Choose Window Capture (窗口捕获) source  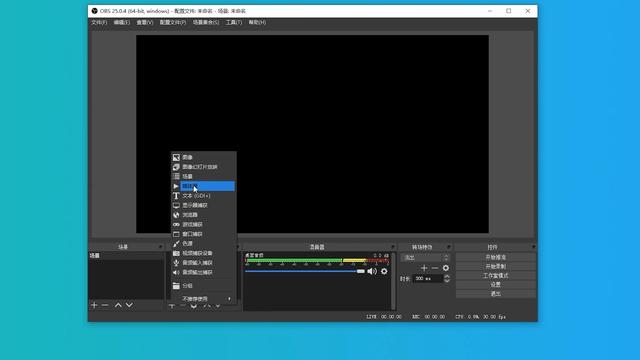click(x=203, y=234)
